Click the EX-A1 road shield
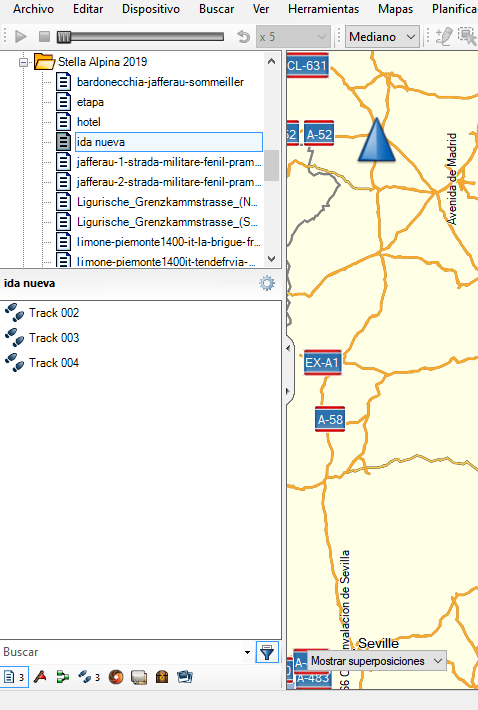 point(322,362)
